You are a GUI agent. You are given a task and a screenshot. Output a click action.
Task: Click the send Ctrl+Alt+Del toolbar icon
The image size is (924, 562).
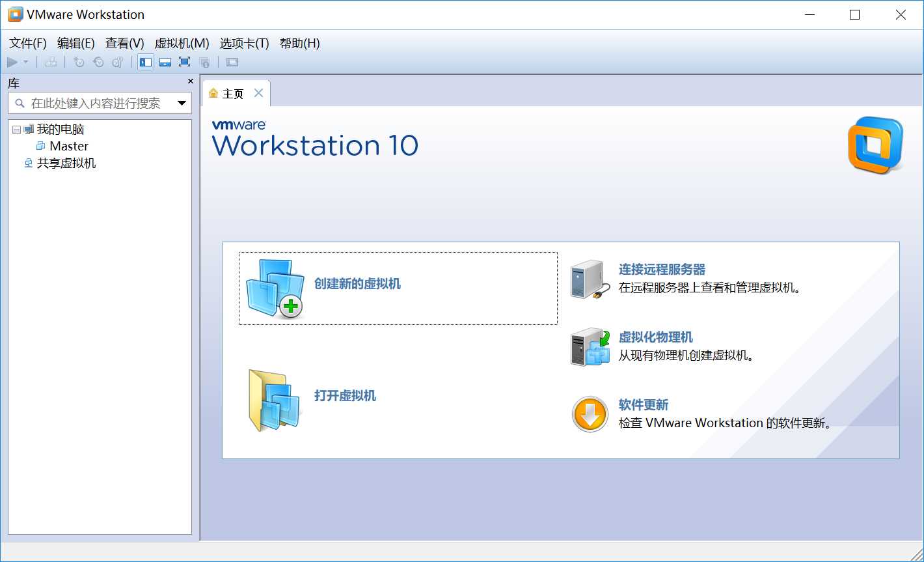tap(51, 62)
